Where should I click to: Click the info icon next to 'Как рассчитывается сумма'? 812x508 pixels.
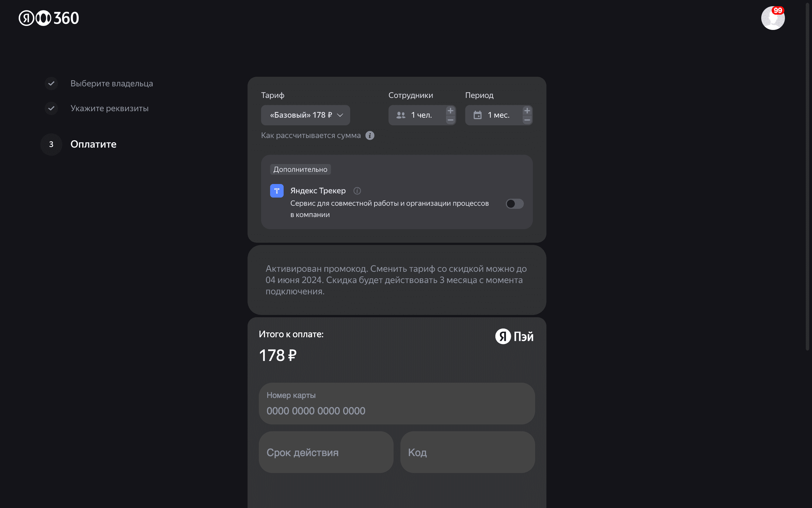pyautogui.click(x=370, y=135)
